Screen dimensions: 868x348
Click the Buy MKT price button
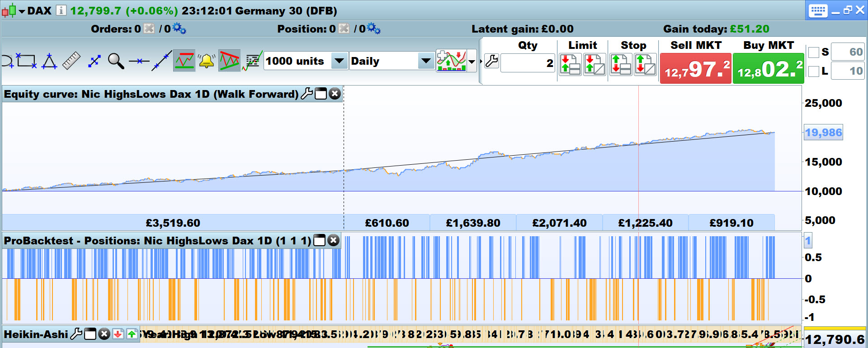768,68
